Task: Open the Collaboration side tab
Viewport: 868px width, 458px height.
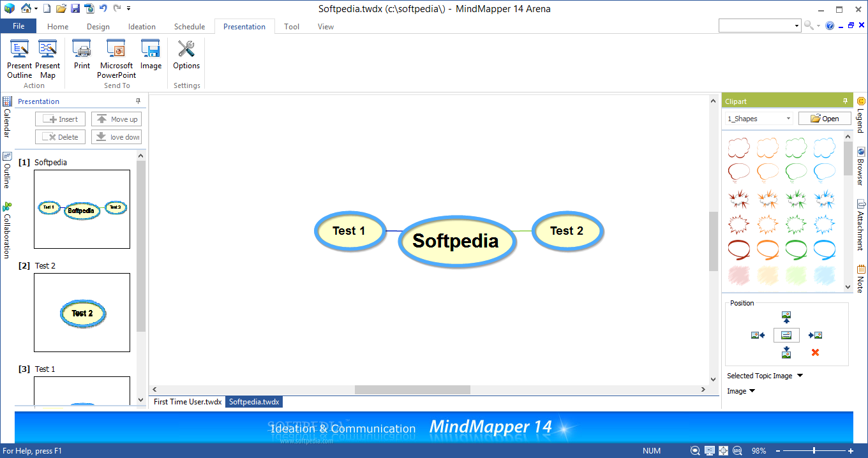Action: pyautogui.click(x=6, y=230)
